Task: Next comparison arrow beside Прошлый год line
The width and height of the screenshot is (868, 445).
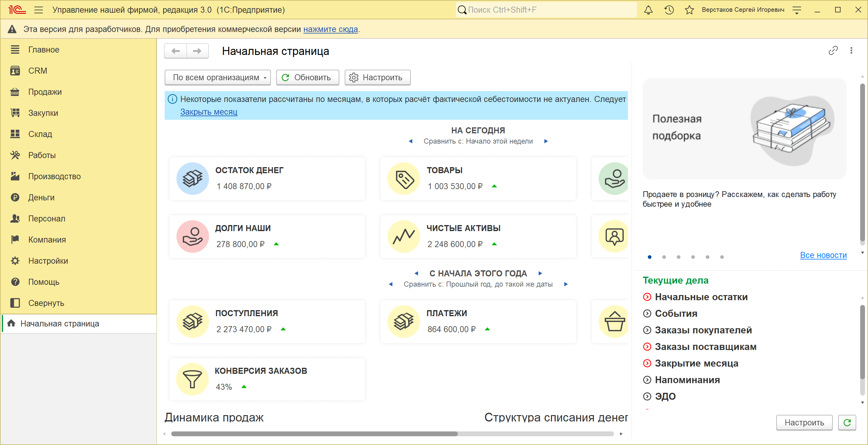Action: point(566,284)
